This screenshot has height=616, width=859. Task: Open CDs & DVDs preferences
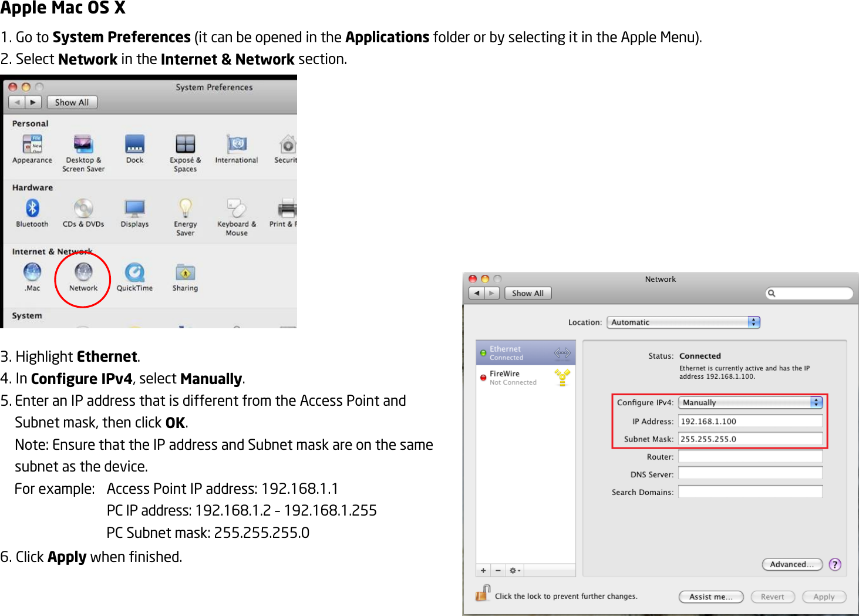point(83,208)
